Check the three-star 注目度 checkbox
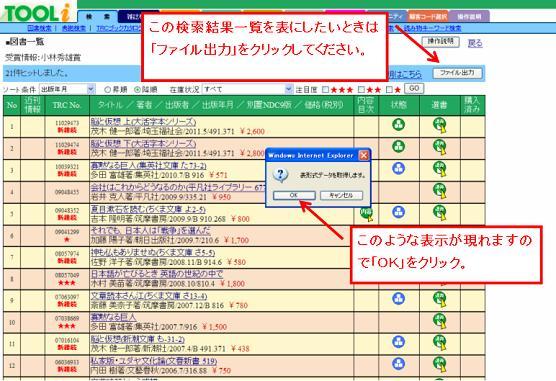 (325, 90)
